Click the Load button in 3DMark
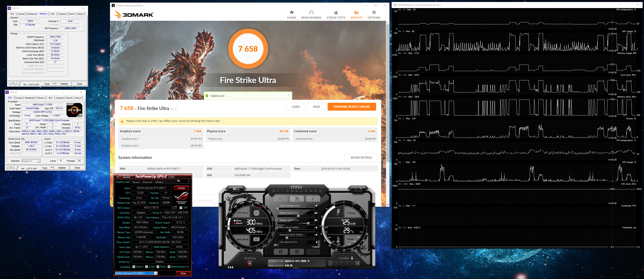The image size is (644, 279). pos(296,107)
